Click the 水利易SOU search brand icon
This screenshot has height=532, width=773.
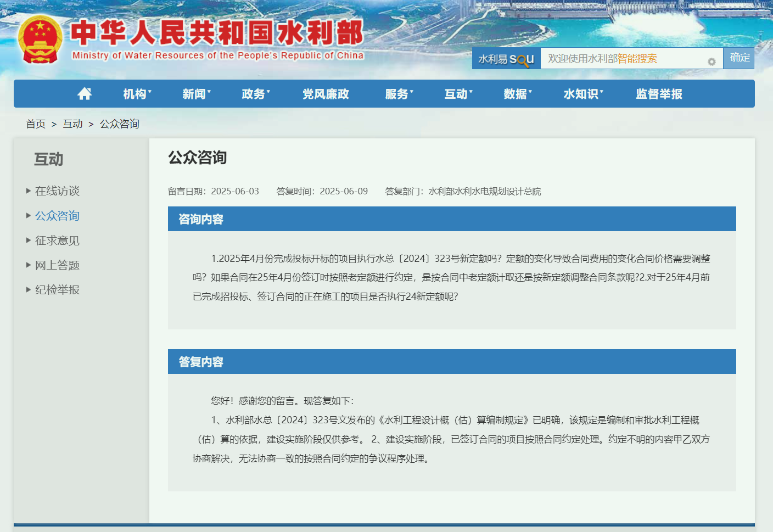pyautogui.click(x=506, y=58)
